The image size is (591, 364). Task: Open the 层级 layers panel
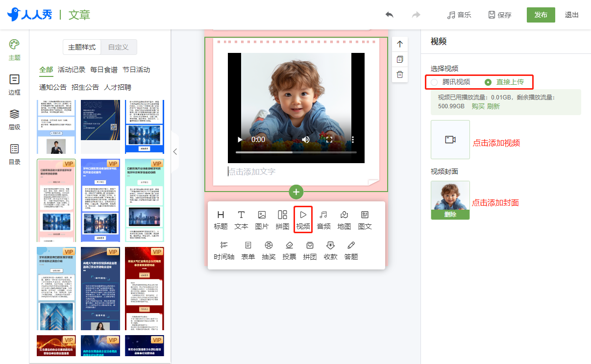pos(15,120)
